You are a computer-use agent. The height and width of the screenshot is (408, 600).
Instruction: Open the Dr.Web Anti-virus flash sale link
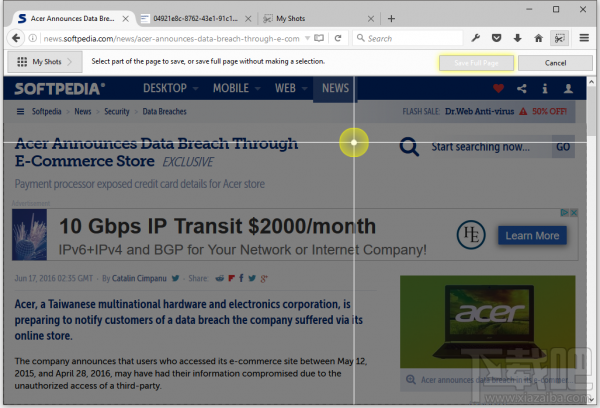pyautogui.click(x=479, y=111)
